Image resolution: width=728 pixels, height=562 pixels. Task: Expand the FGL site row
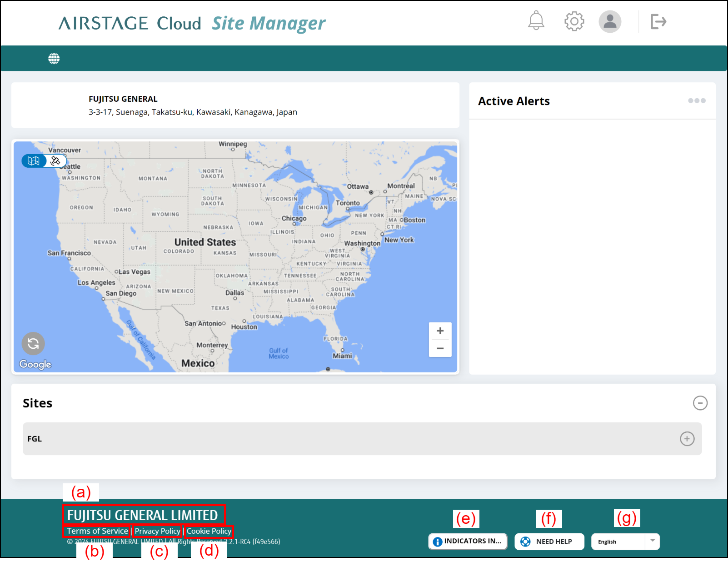[687, 439]
